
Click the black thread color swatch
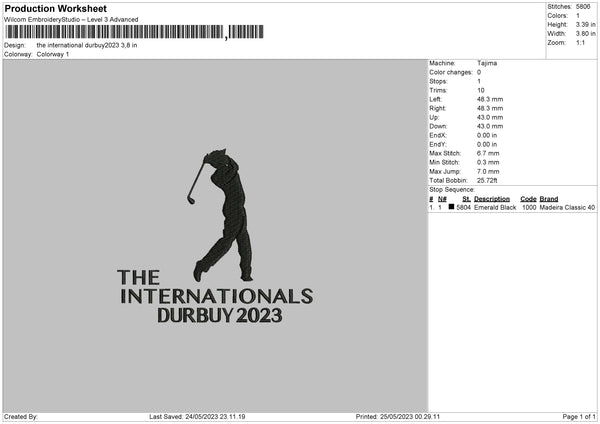click(x=451, y=207)
